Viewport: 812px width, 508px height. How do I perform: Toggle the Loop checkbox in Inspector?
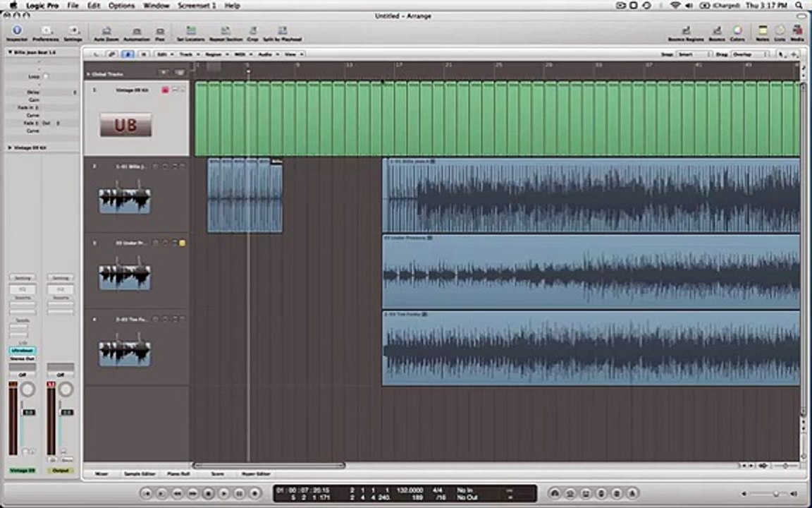pyautogui.click(x=46, y=76)
